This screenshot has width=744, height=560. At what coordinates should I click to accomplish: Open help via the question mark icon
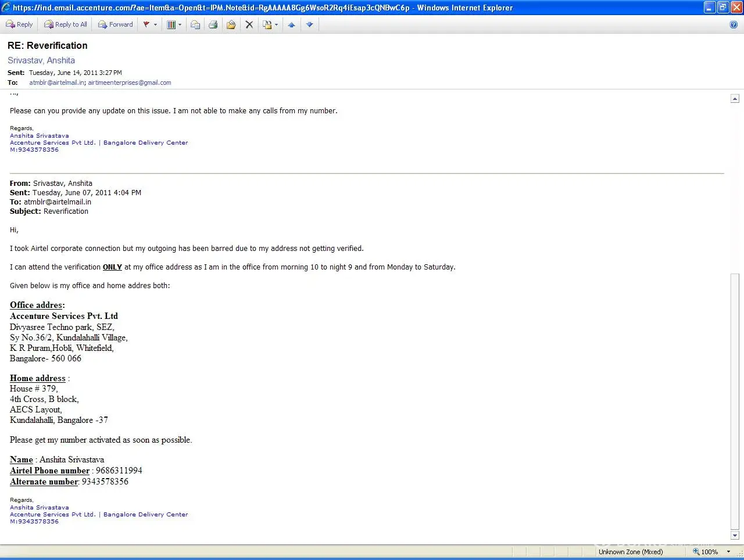pos(734,24)
